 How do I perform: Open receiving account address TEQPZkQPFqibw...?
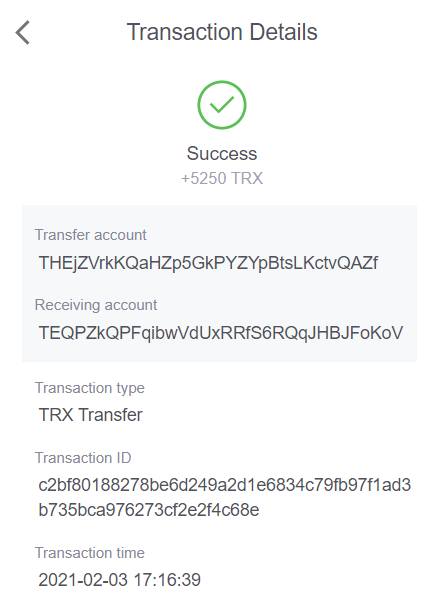(x=221, y=333)
